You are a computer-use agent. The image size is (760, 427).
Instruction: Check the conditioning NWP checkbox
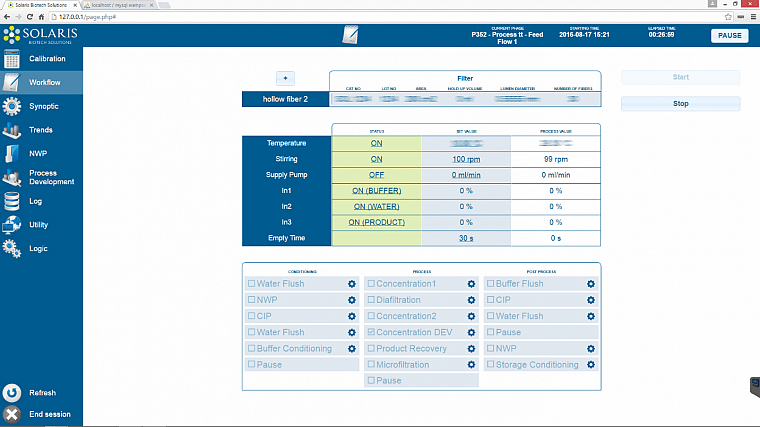pyautogui.click(x=252, y=300)
